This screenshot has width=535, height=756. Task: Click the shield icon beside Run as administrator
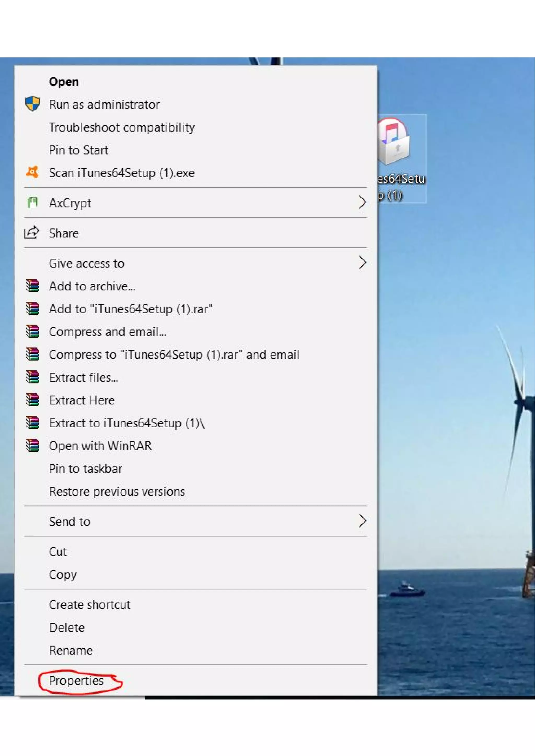point(32,104)
